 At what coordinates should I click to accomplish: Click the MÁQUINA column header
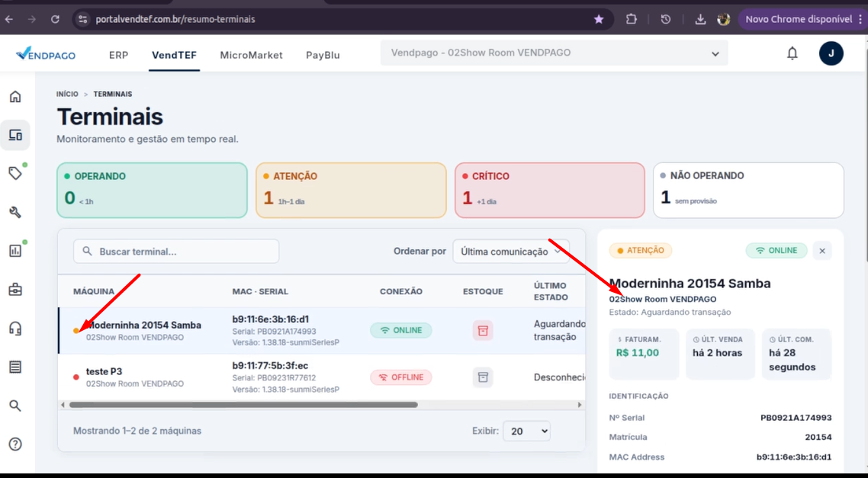tap(94, 291)
